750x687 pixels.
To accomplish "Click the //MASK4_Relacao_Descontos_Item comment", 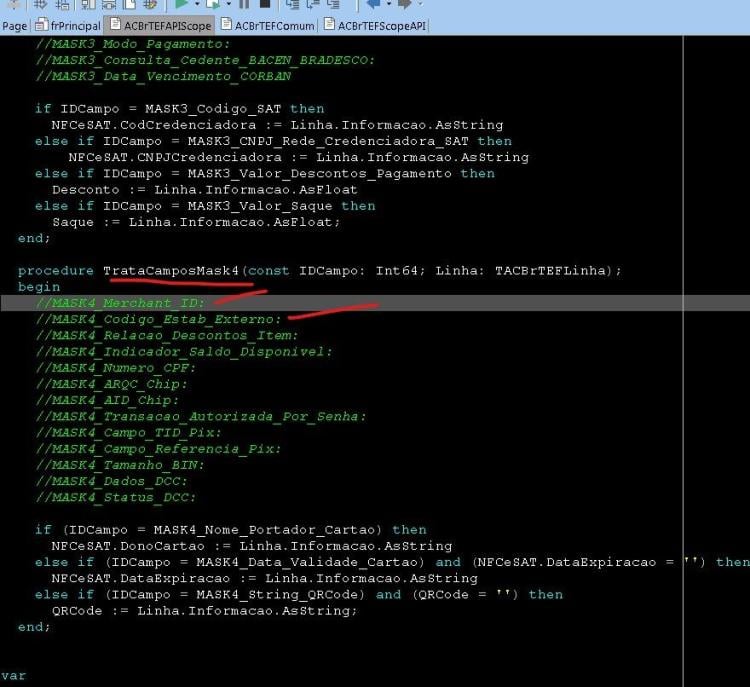I will 166,335.
